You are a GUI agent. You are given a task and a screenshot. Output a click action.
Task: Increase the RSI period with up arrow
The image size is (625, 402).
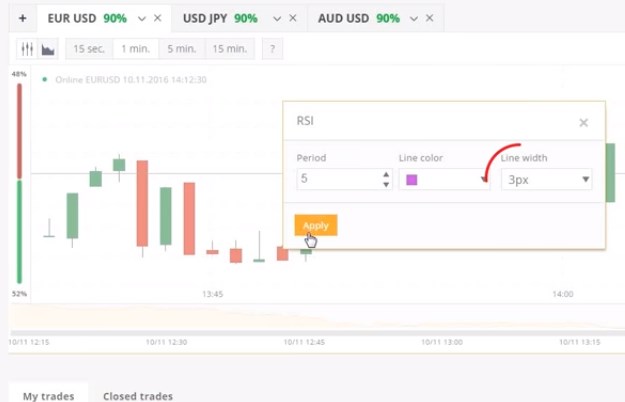click(386, 175)
